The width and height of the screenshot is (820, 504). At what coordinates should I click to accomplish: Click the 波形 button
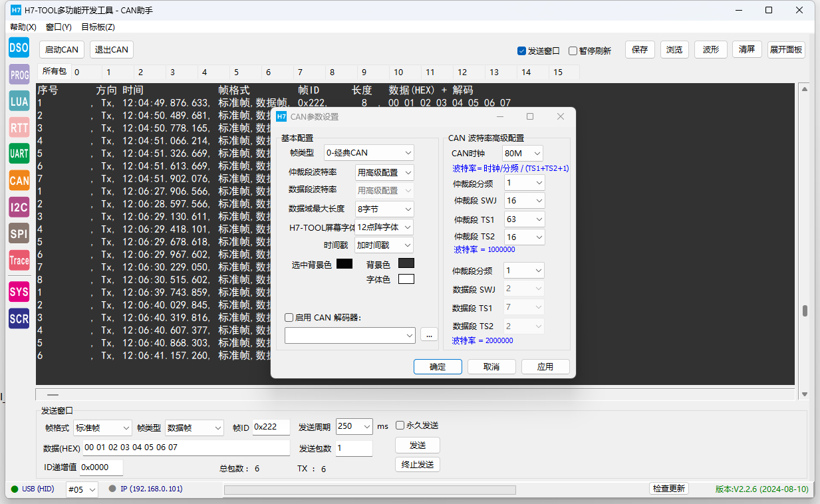[711, 50]
